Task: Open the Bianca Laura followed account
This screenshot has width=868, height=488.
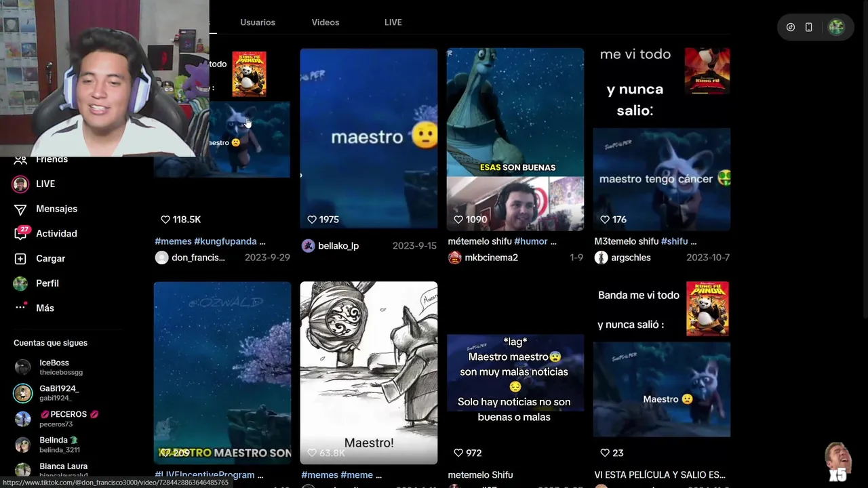Action: click(x=63, y=466)
